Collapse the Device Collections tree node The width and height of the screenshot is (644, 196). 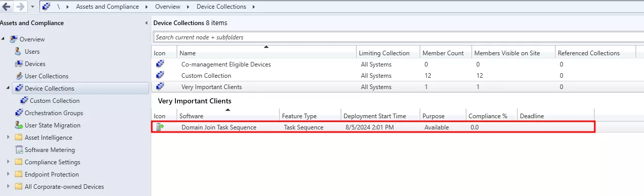click(8, 88)
